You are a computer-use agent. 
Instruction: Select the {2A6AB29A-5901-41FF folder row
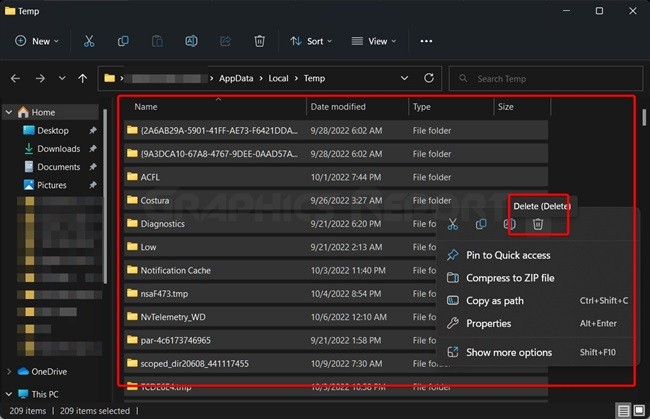click(x=336, y=131)
